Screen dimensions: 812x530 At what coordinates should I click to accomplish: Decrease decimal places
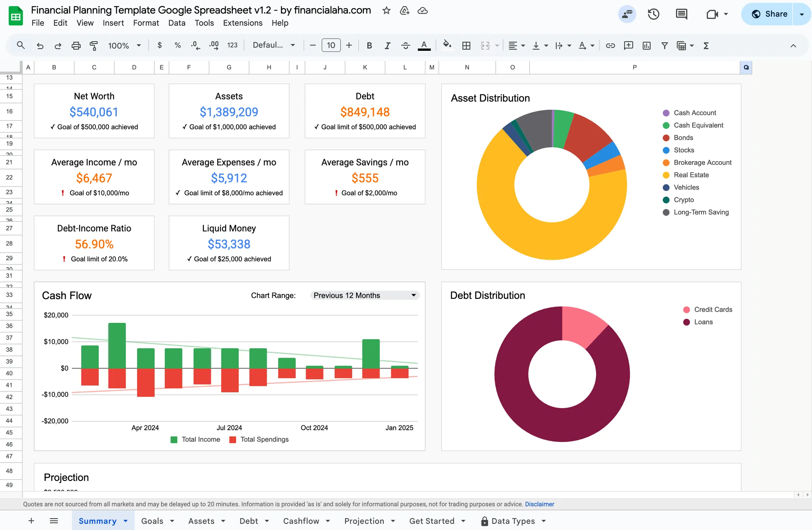pyautogui.click(x=195, y=45)
